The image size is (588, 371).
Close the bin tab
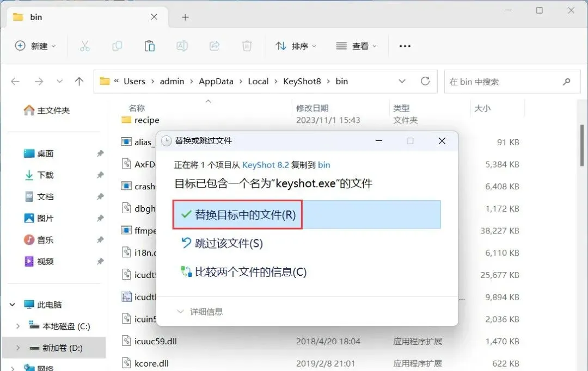(x=154, y=17)
